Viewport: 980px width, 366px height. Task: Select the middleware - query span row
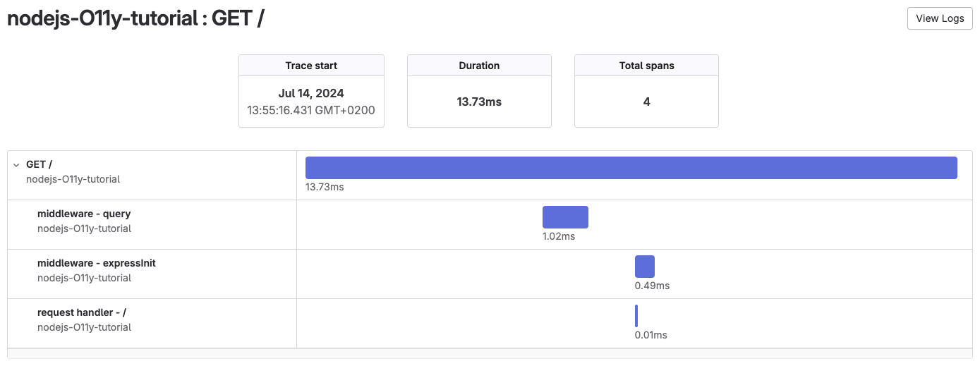click(84, 214)
